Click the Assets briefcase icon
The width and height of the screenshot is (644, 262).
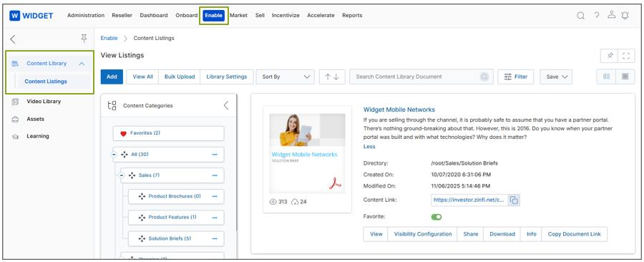pyautogui.click(x=15, y=119)
